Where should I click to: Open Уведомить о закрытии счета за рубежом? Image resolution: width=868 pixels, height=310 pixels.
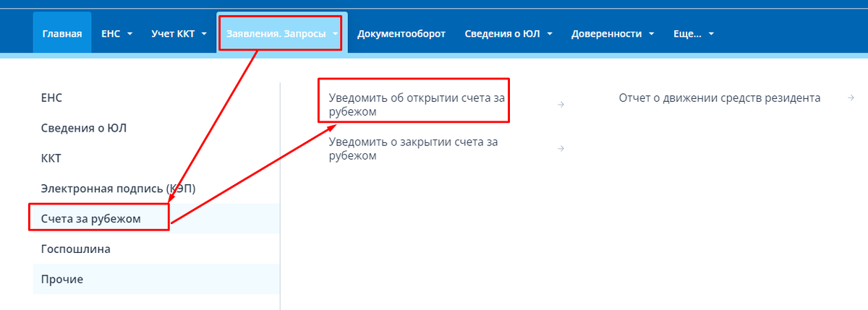pyautogui.click(x=414, y=149)
